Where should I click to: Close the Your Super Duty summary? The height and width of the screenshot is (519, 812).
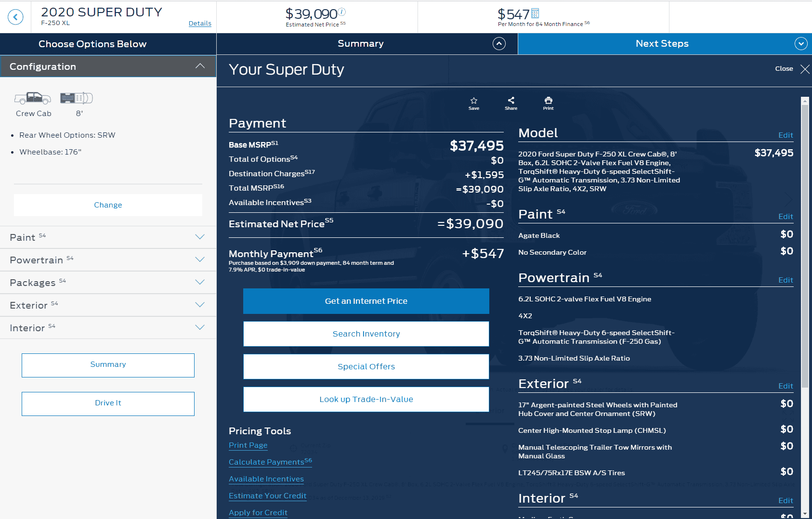pos(805,69)
